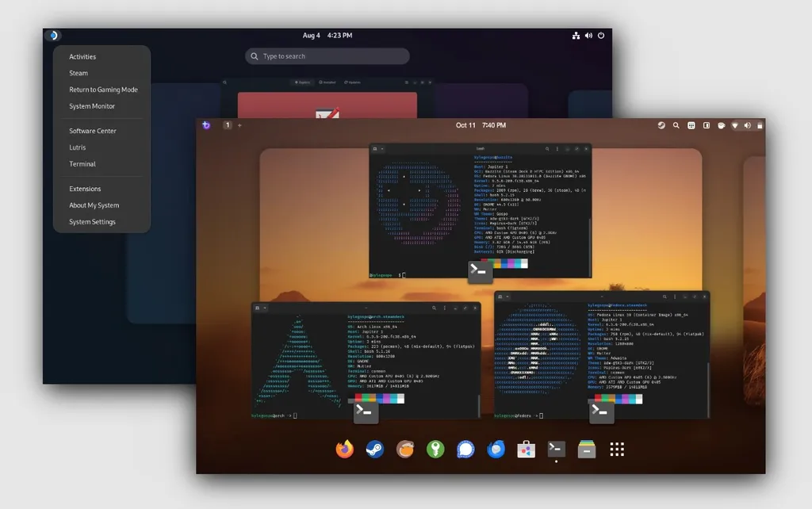This screenshot has height=509, width=812.
Task: Show the all applications grid icon
Action: [616, 450]
